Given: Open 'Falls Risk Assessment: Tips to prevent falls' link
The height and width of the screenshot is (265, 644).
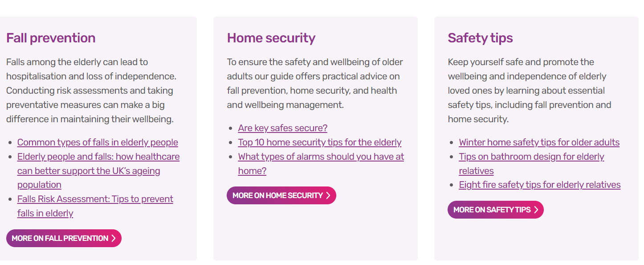Looking at the screenshot, I should pos(95,199).
